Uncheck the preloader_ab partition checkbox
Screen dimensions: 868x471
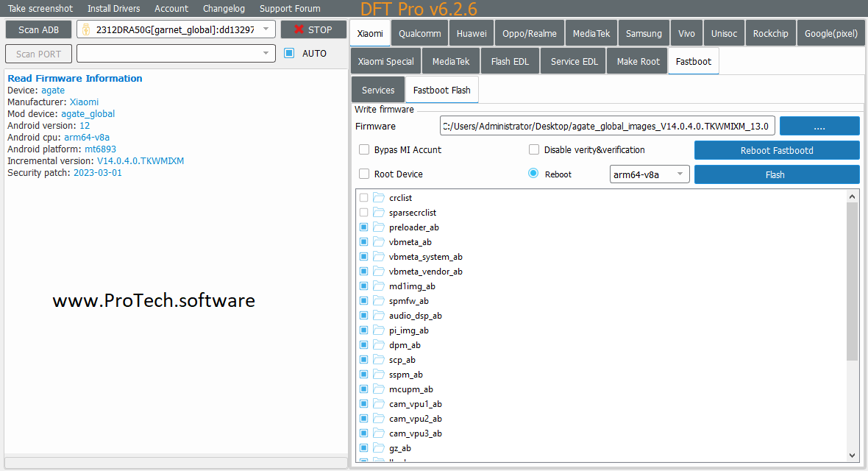click(363, 227)
